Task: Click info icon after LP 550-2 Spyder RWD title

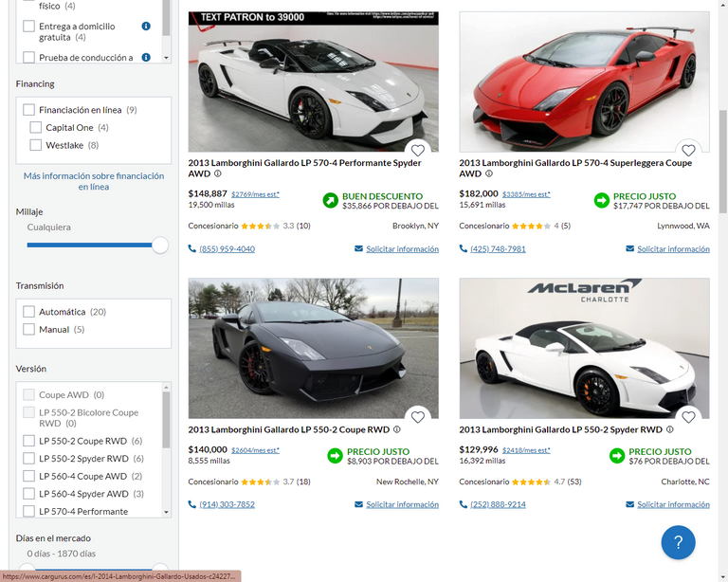Action: 670,429
